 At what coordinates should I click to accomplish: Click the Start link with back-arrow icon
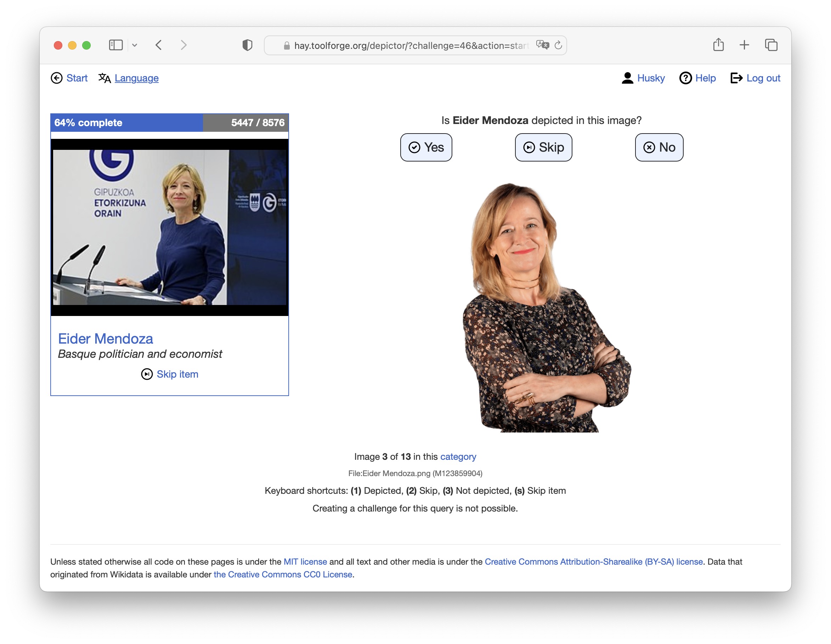point(69,78)
